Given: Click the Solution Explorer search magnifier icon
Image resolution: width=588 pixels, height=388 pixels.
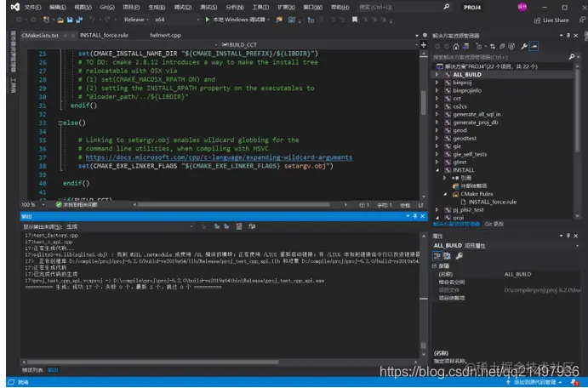Looking at the screenshot, I should pos(572,57).
